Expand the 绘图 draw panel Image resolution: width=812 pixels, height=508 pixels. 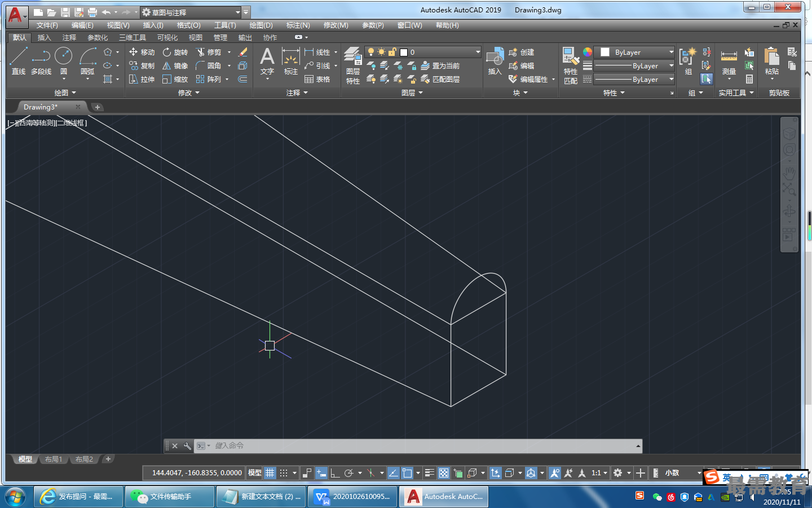(65, 93)
